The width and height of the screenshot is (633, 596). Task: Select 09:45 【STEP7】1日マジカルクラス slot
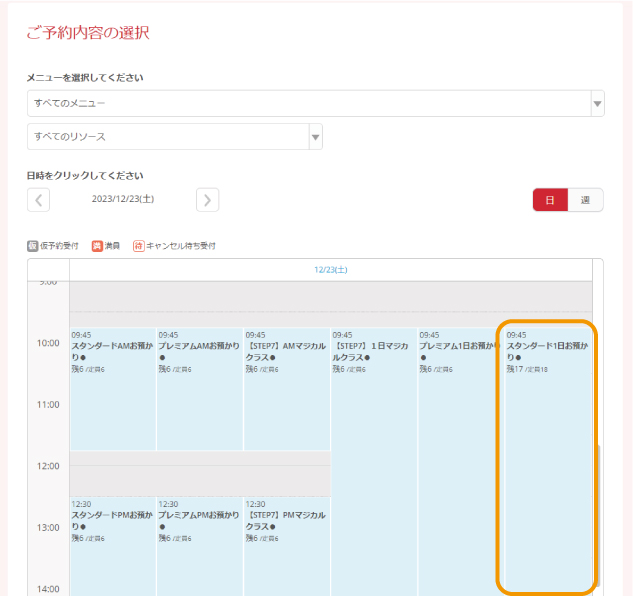point(374,462)
